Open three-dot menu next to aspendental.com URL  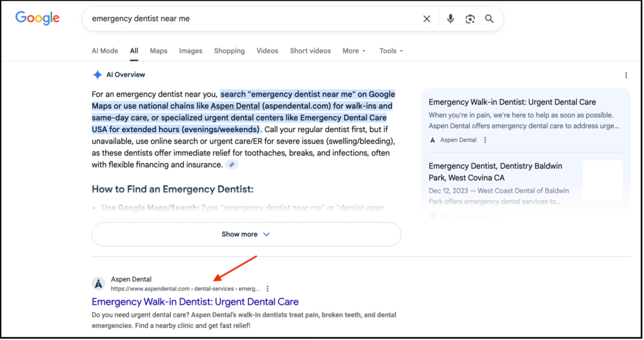coord(267,288)
